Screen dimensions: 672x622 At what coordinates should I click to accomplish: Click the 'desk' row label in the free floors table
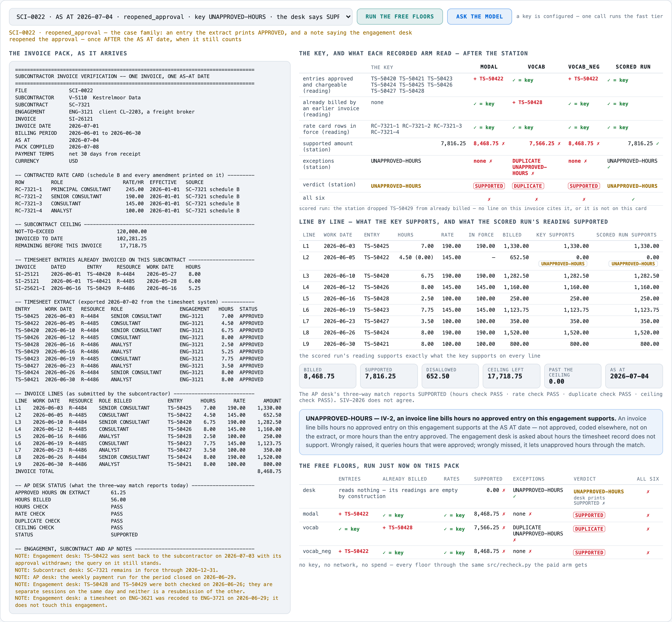(x=309, y=490)
